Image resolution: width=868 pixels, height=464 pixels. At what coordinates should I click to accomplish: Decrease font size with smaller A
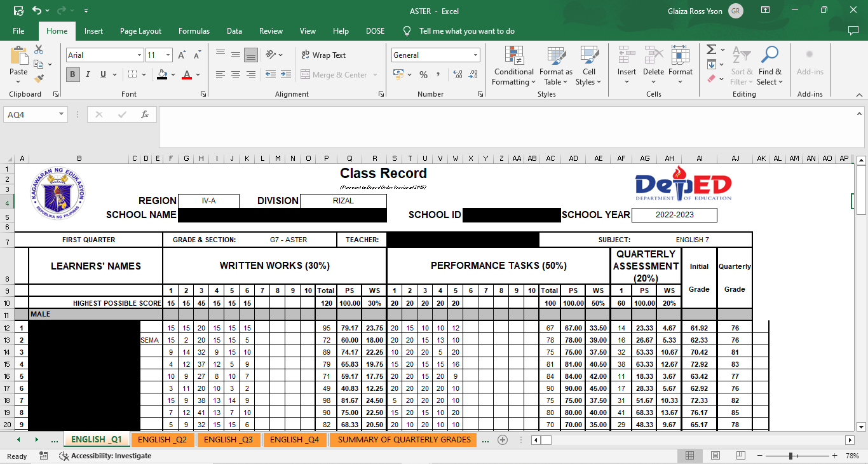[198, 55]
